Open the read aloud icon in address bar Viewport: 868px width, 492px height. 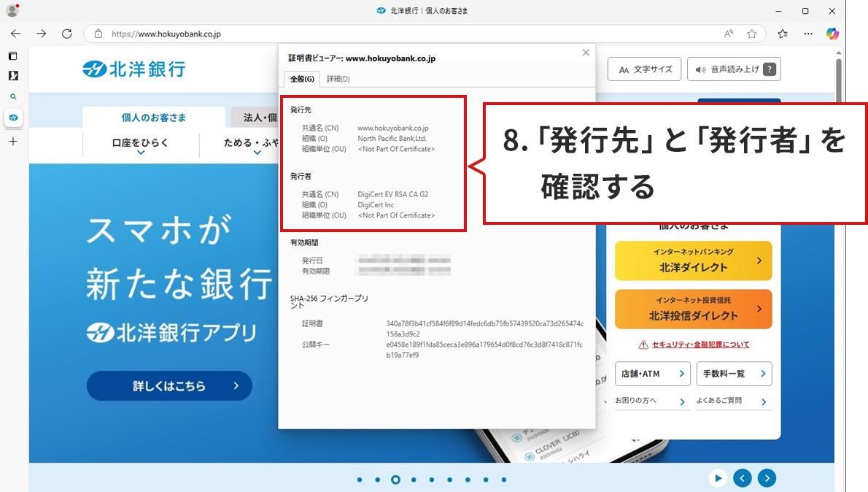729,34
